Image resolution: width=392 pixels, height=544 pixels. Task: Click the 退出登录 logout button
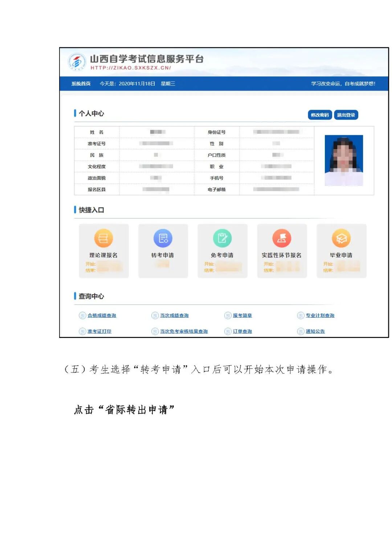tap(347, 115)
